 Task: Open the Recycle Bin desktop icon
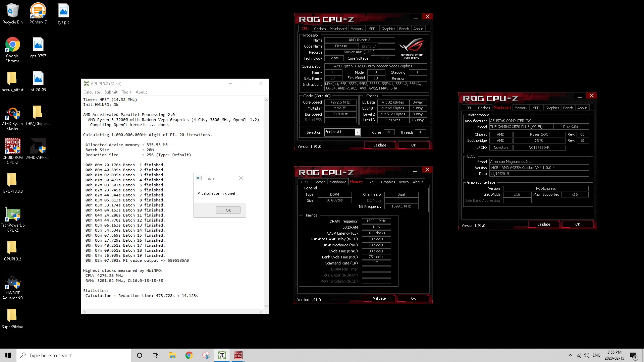[12, 13]
